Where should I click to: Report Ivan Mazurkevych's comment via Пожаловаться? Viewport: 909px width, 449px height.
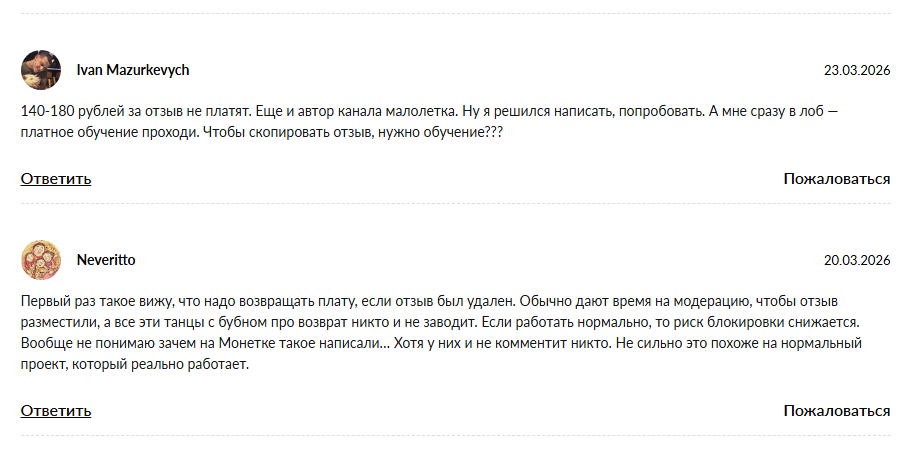pyautogui.click(x=836, y=179)
